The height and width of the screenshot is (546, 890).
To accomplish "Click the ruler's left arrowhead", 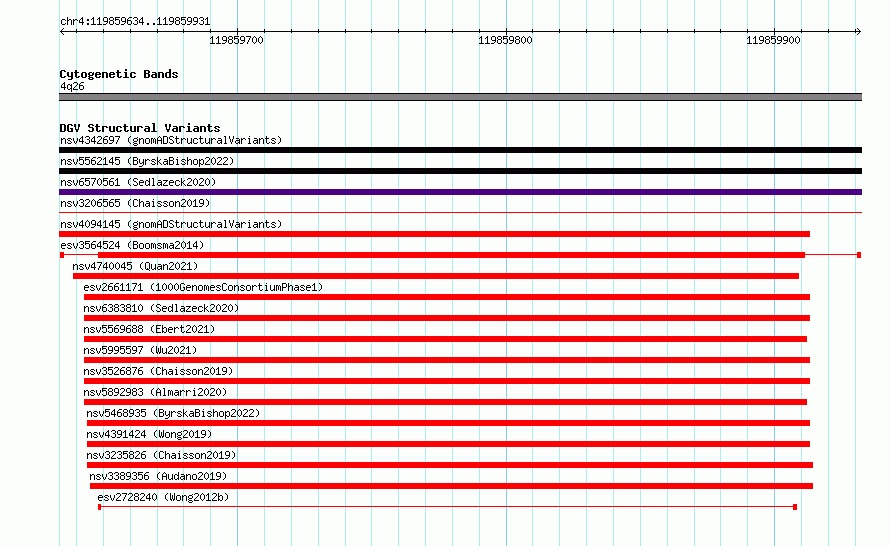I will pos(62,32).
